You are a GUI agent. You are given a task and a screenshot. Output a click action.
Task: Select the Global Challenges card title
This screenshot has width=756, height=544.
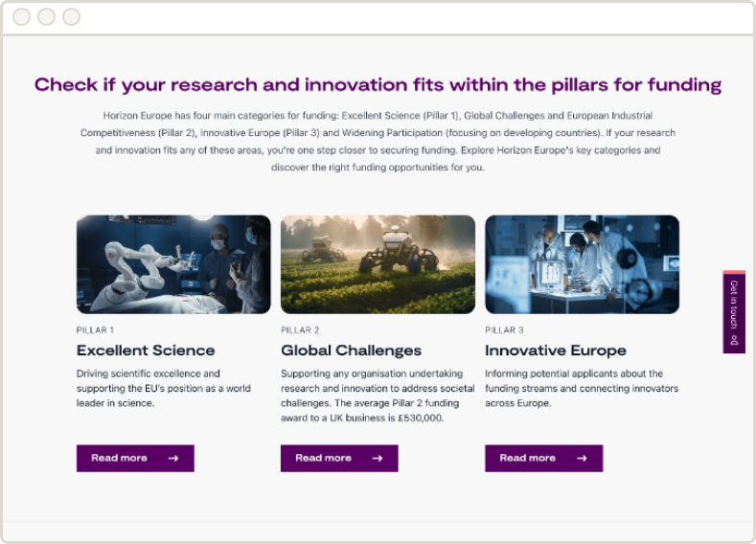point(351,351)
